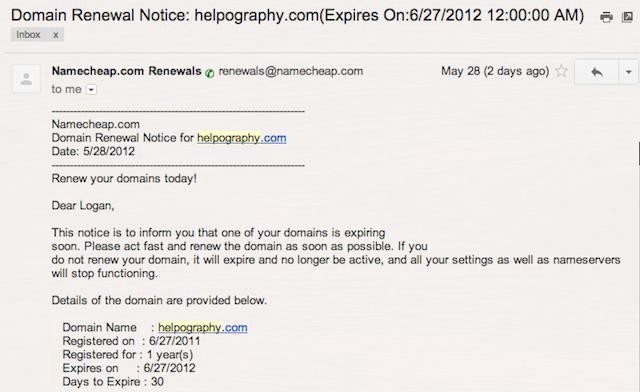Viewport: 640px width, 392px height.
Task: Click the page scrollbar on right edge
Action: (638, 154)
